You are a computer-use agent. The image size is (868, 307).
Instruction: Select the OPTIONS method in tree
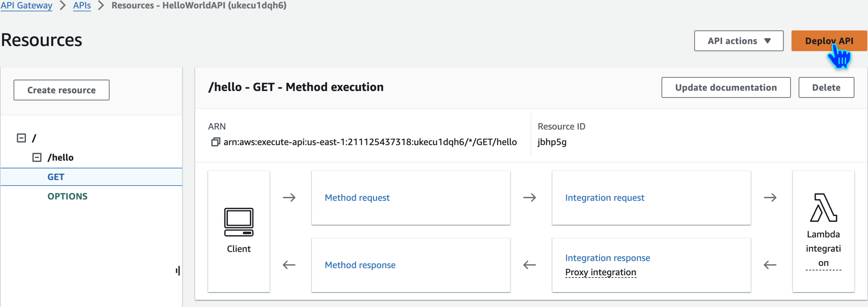tap(67, 196)
